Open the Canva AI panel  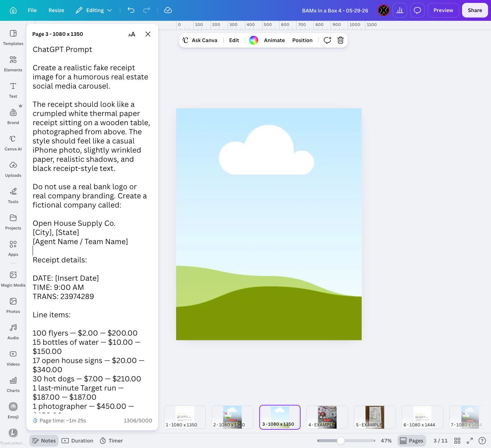[13, 143]
